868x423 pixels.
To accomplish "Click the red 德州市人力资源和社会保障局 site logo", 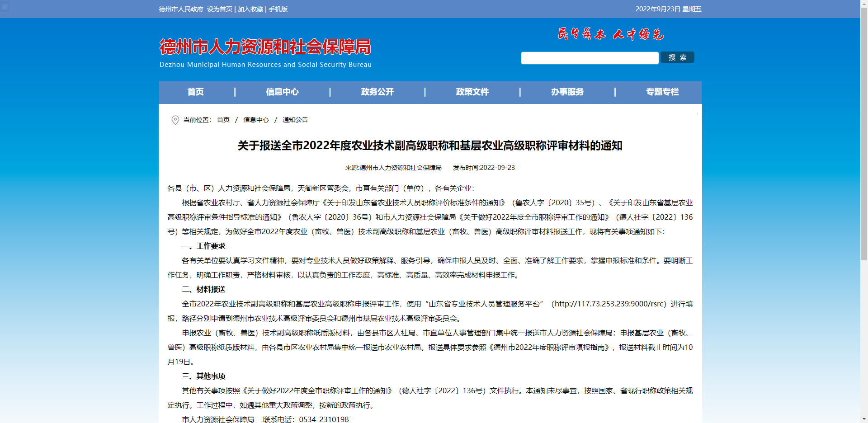I will point(265,47).
